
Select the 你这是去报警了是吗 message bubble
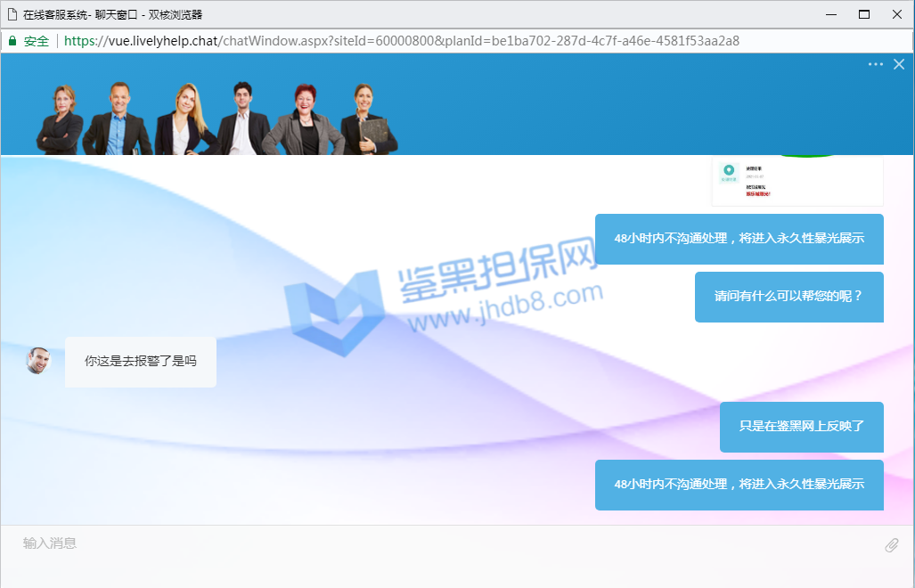click(140, 362)
